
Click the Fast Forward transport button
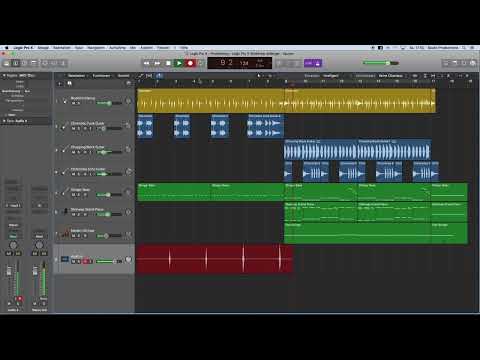tap(157, 63)
